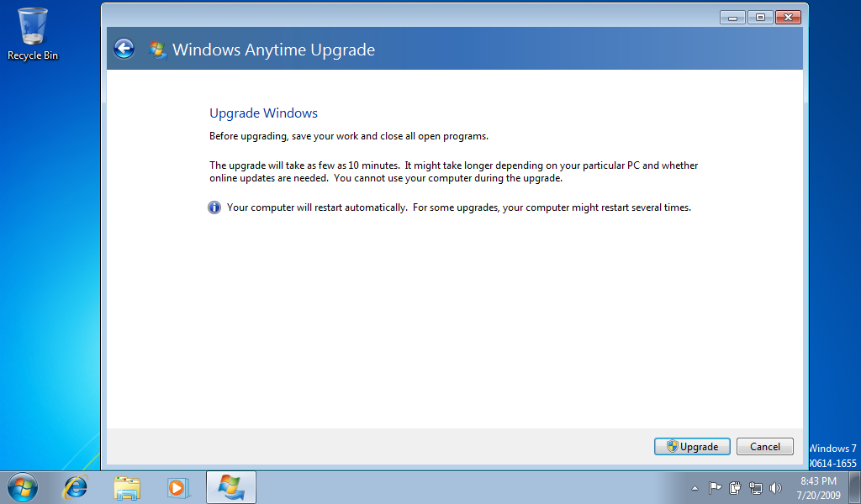
Task: Click the text "Before upgrading, save your work"
Action: click(x=283, y=136)
